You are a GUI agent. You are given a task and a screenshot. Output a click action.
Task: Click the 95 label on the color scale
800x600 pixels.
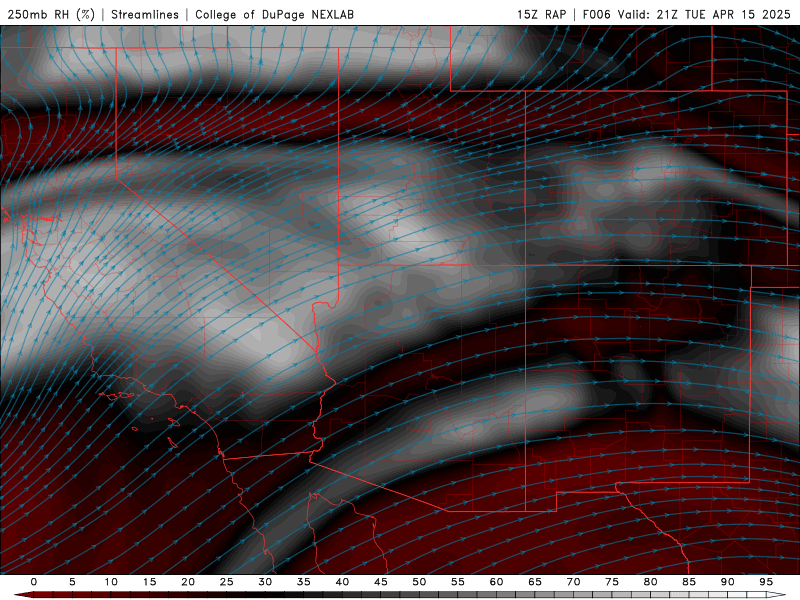pyautogui.click(x=766, y=582)
